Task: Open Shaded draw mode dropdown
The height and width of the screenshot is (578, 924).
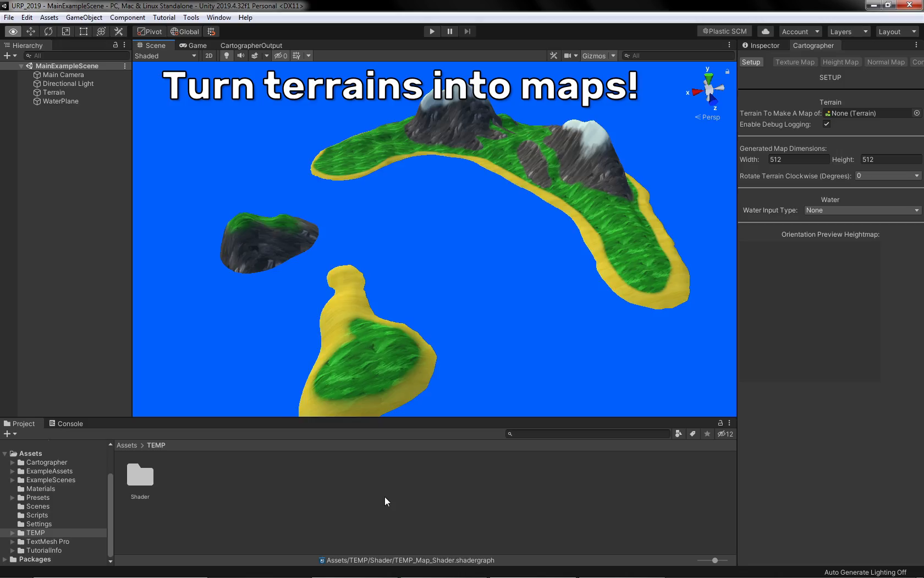Action: [x=166, y=56]
